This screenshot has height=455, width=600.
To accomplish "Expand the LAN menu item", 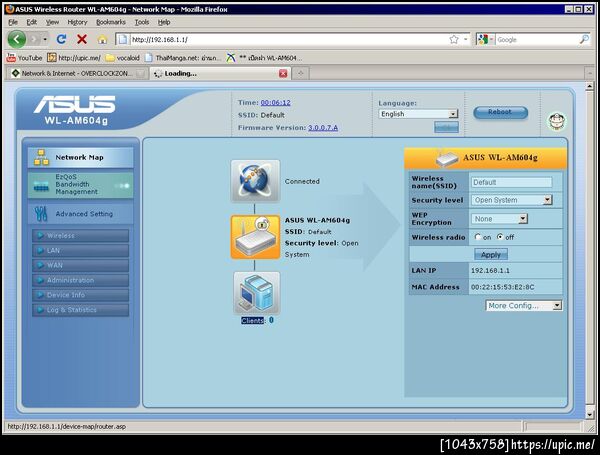I will (80, 251).
